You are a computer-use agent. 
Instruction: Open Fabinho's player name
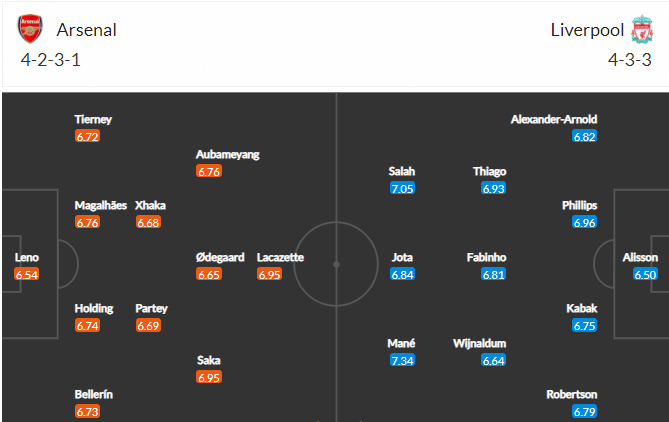tap(486, 257)
